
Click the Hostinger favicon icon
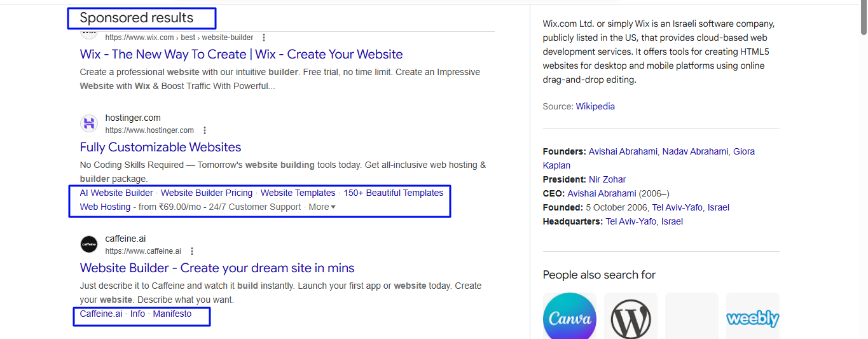[x=89, y=123]
